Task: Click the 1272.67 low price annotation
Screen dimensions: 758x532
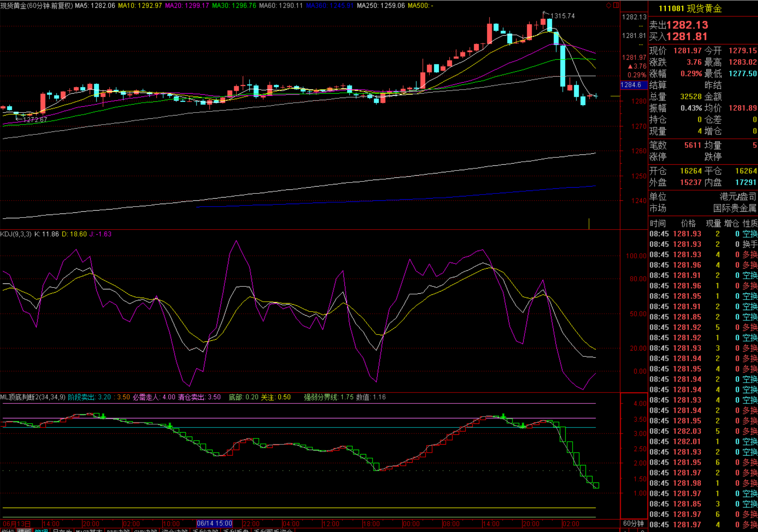Action: pyautogui.click(x=35, y=120)
